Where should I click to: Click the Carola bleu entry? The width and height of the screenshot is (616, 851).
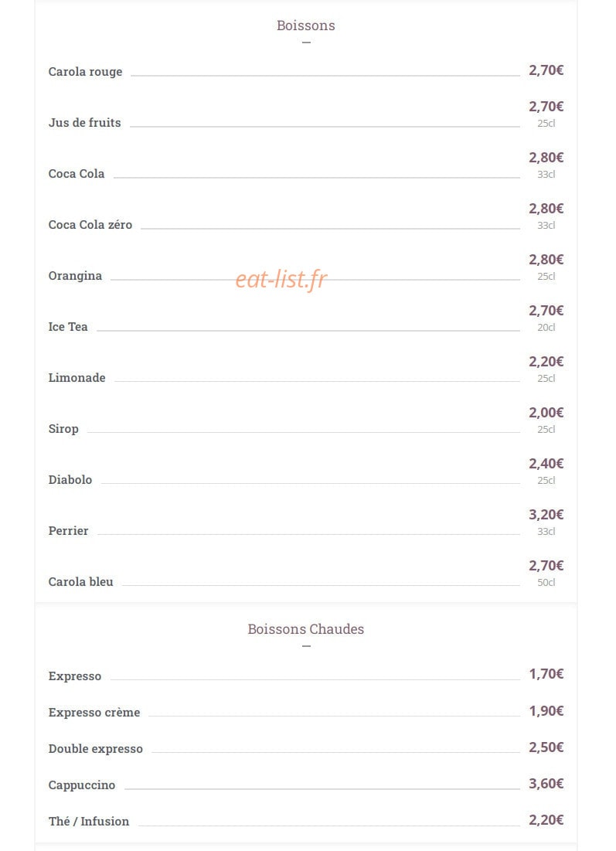pos(81,582)
